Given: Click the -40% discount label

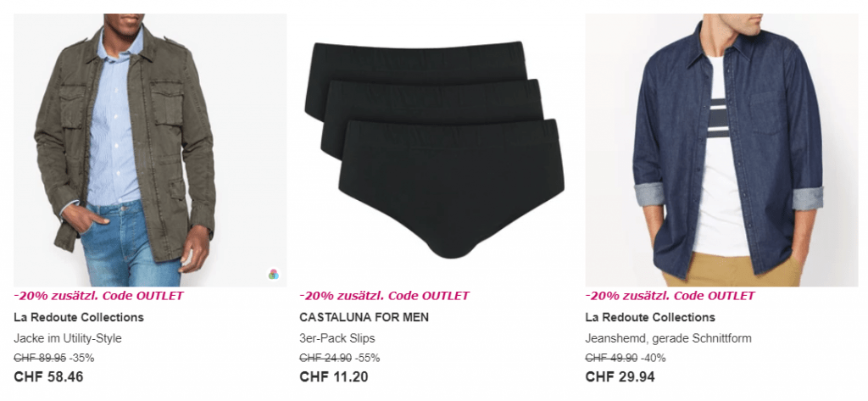Looking at the screenshot, I should 654,358.
